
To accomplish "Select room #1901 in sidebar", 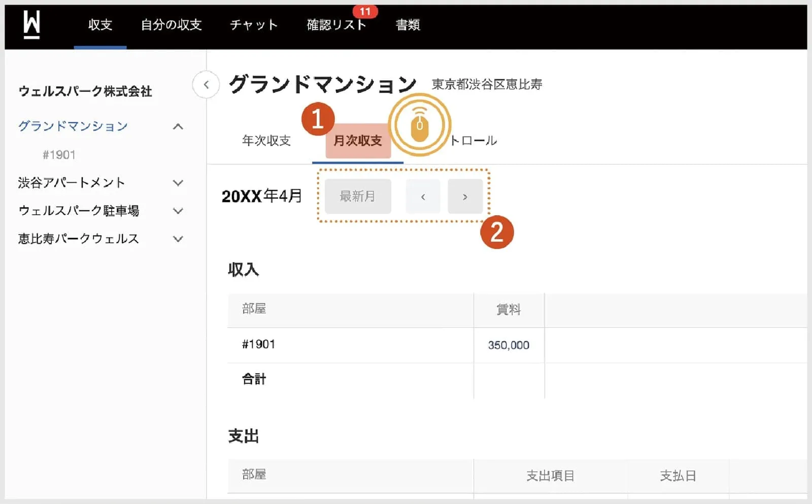I will [59, 155].
